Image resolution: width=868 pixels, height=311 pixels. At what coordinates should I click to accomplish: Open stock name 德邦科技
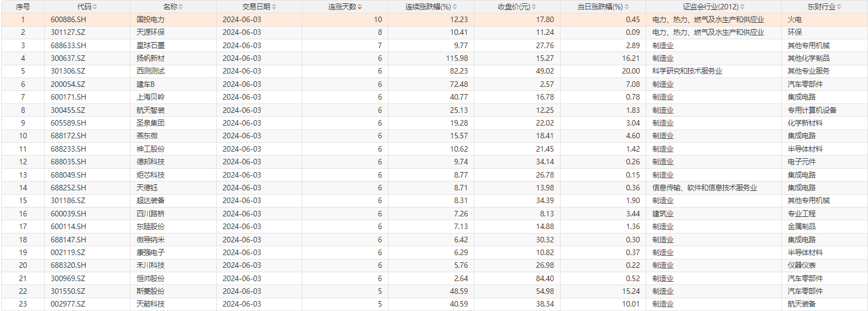pyautogui.click(x=150, y=162)
